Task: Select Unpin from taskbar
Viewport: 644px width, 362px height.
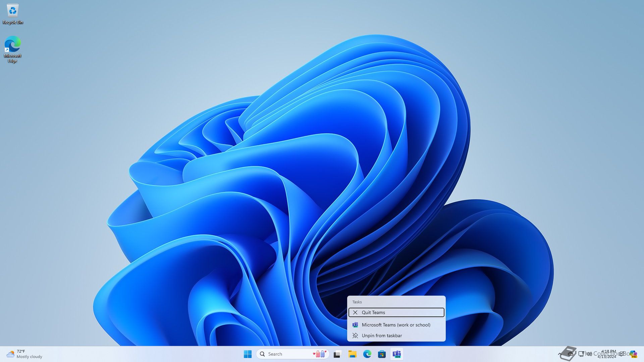Action: pos(396,336)
